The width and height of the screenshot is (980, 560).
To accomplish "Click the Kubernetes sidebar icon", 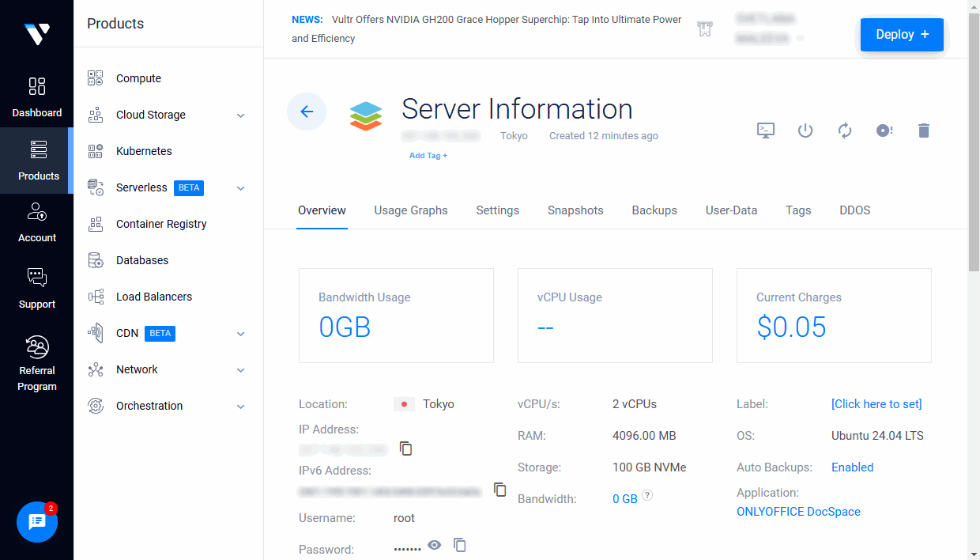I will click(95, 151).
